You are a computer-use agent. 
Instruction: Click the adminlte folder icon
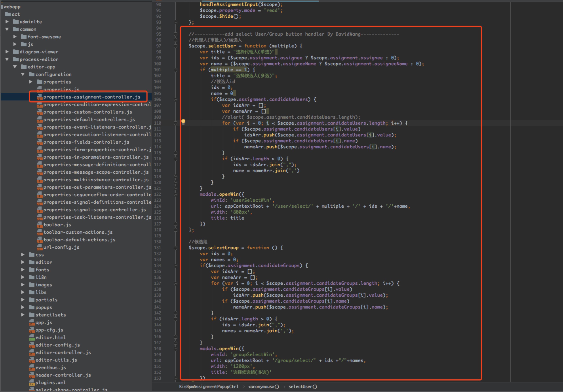16,22
